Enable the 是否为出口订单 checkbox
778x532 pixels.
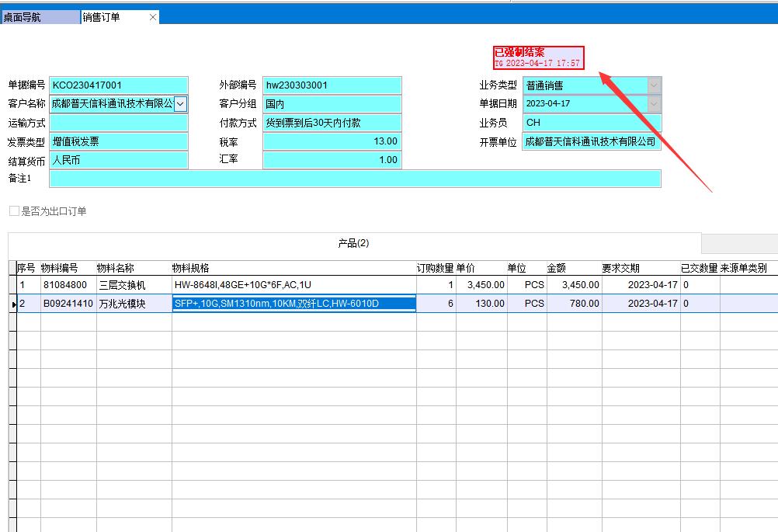[x=13, y=211]
